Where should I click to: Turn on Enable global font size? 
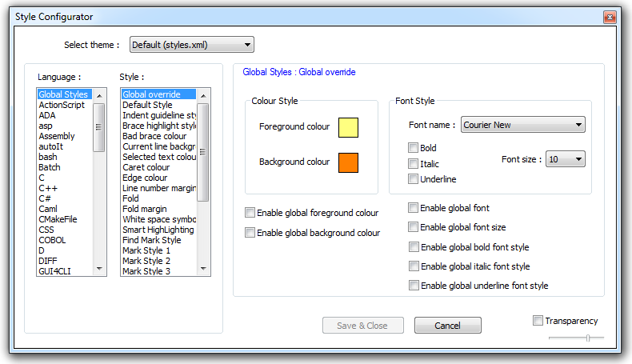[414, 227]
